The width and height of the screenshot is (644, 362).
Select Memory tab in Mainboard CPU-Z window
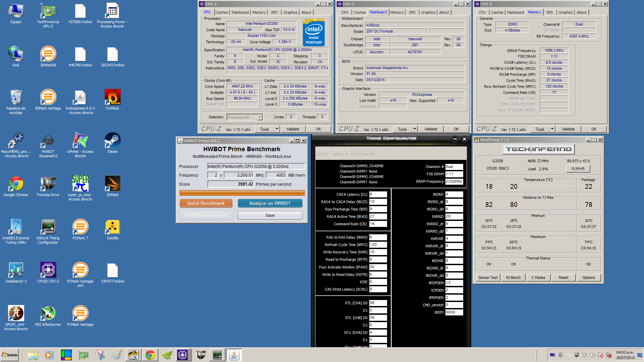397,12
